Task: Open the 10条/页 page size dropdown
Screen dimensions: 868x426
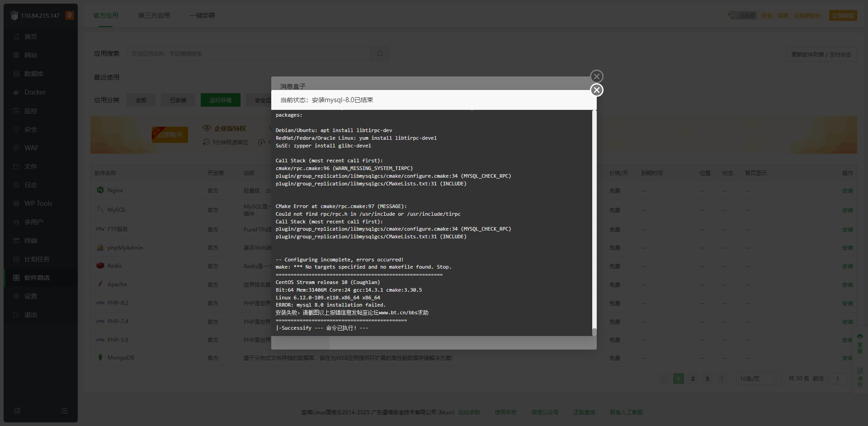Action: 759,379
